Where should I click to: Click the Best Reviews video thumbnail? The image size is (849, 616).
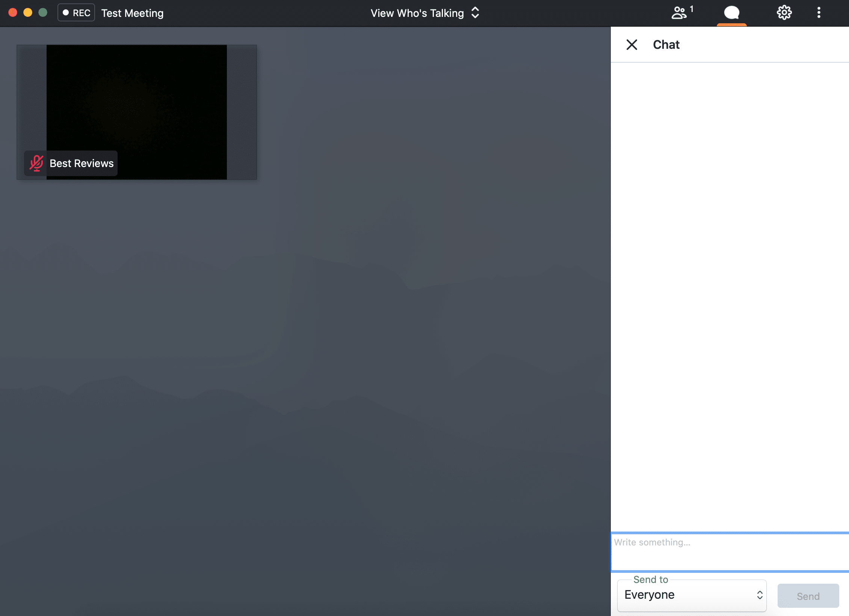click(x=136, y=112)
